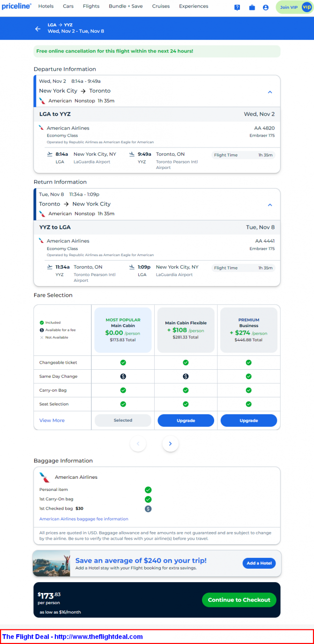314x644 pixels.
Task: Click American Airlines logo beside AA 4820
Action: (x=41, y=128)
